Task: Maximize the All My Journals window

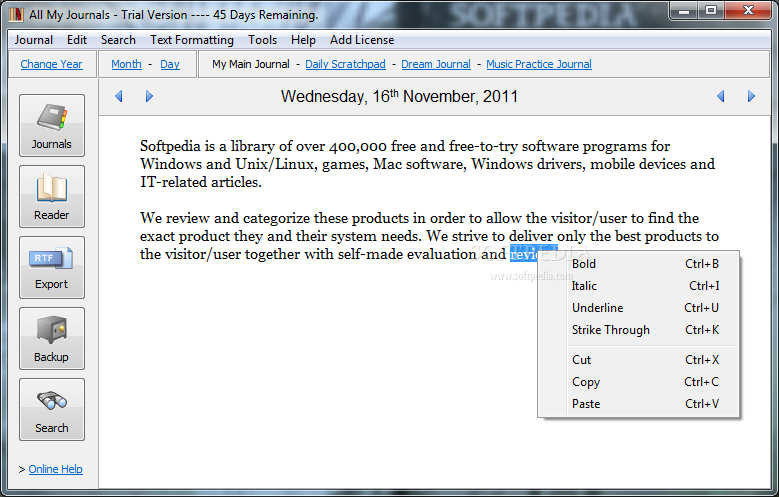Action: pos(711,10)
